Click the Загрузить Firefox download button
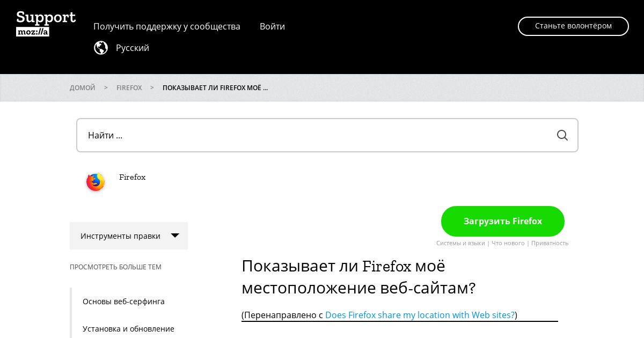 coord(503,221)
